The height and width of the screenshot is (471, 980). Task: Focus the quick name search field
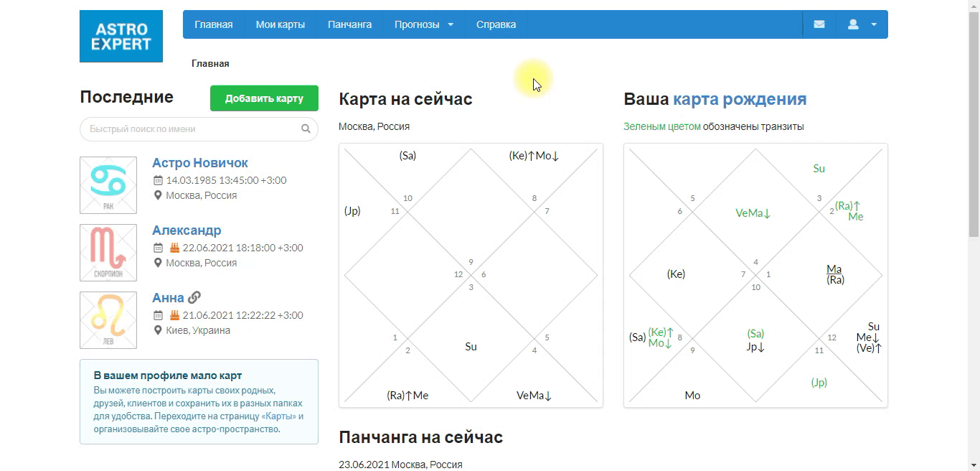(199, 129)
